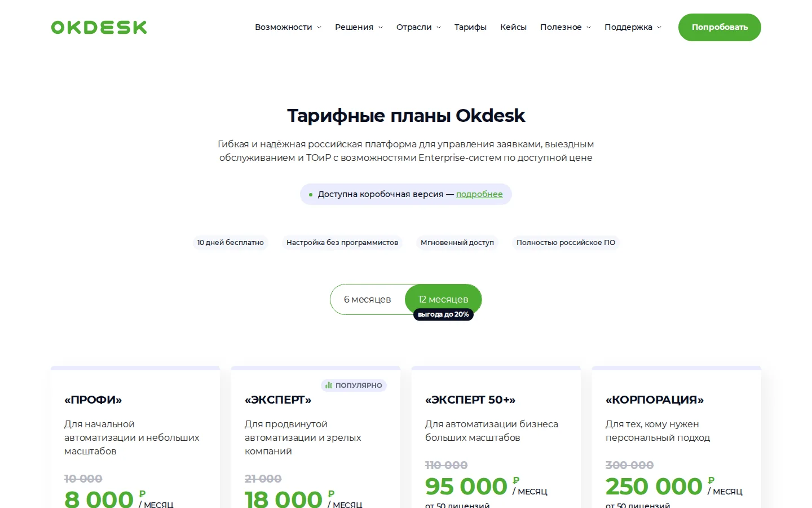Select the 6 месяцев billing period
Viewport: 812px width, 508px height.
pyautogui.click(x=367, y=299)
